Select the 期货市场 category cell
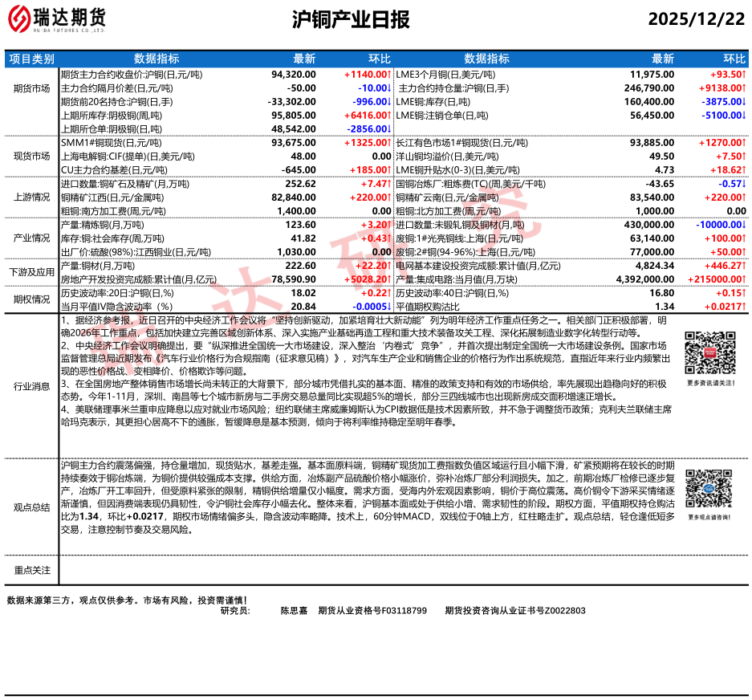The image size is (752, 700). point(32,87)
